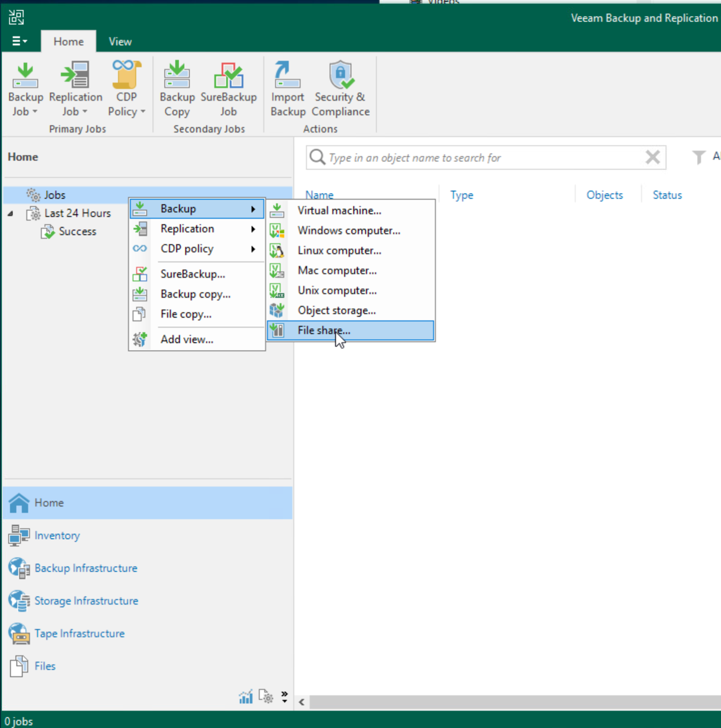Choose Unix computer backup option
Image resolution: width=721 pixels, height=728 pixels.
(x=350, y=290)
